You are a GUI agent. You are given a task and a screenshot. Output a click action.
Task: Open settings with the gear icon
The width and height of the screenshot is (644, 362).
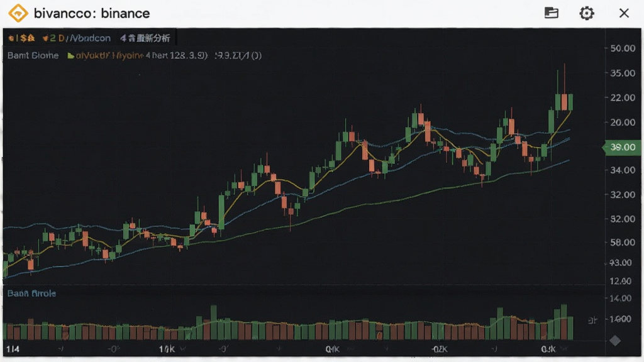(587, 13)
